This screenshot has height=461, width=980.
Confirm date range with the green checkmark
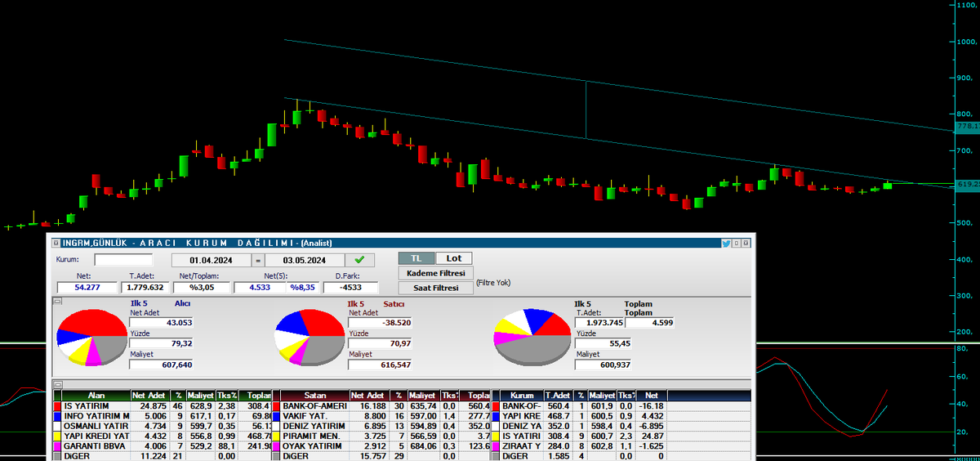[x=359, y=260]
